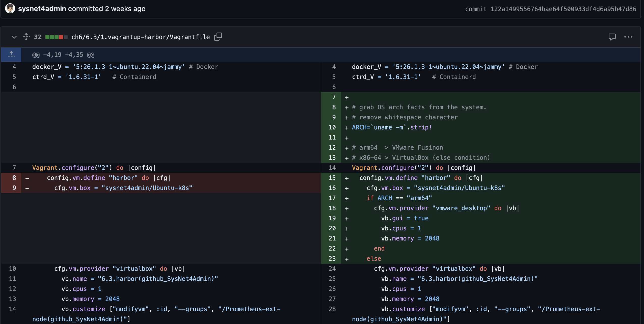Screen dimensions: 644x324
Task: Click deleted line cfg.vm.box sysnet4admin/Ubuntu-k8s
Action: click(x=123, y=188)
